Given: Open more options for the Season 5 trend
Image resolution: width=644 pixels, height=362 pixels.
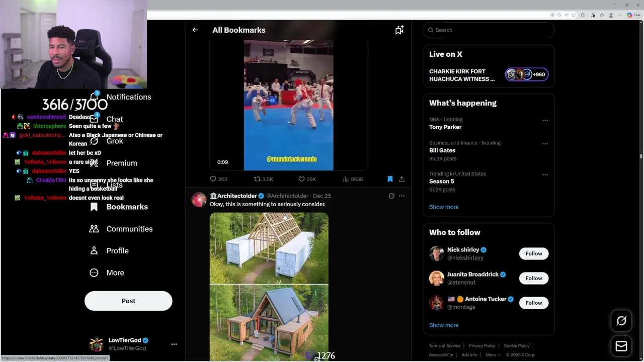Looking at the screenshot, I should point(545,175).
